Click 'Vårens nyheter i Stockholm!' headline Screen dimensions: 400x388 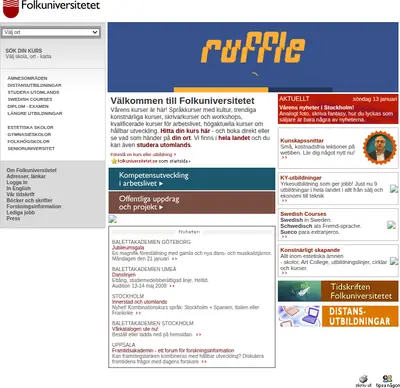316,108
